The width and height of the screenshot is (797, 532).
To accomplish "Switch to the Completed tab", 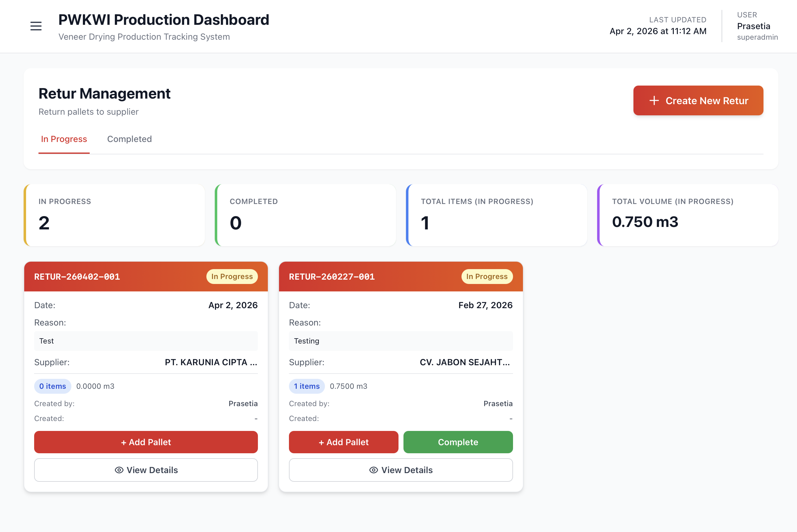I will click(129, 139).
